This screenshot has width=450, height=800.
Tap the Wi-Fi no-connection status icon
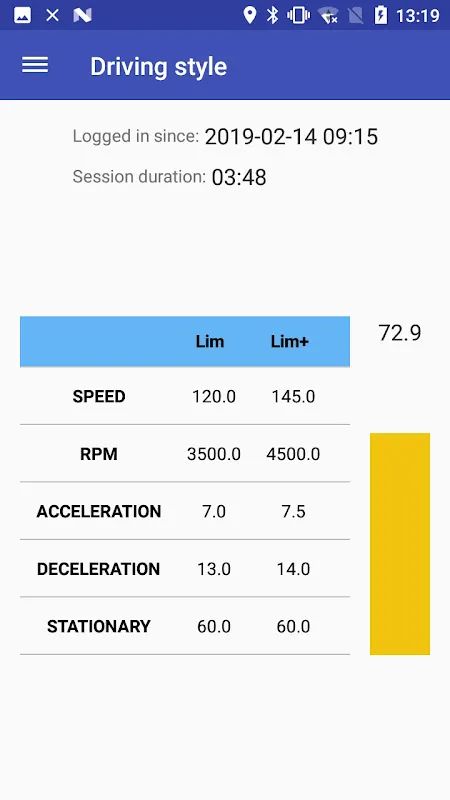pyautogui.click(x=328, y=15)
